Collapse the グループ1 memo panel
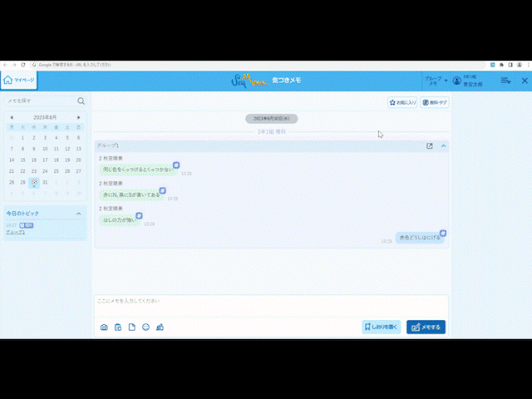This screenshot has height=399, width=532. pyautogui.click(x=443, y=146)
